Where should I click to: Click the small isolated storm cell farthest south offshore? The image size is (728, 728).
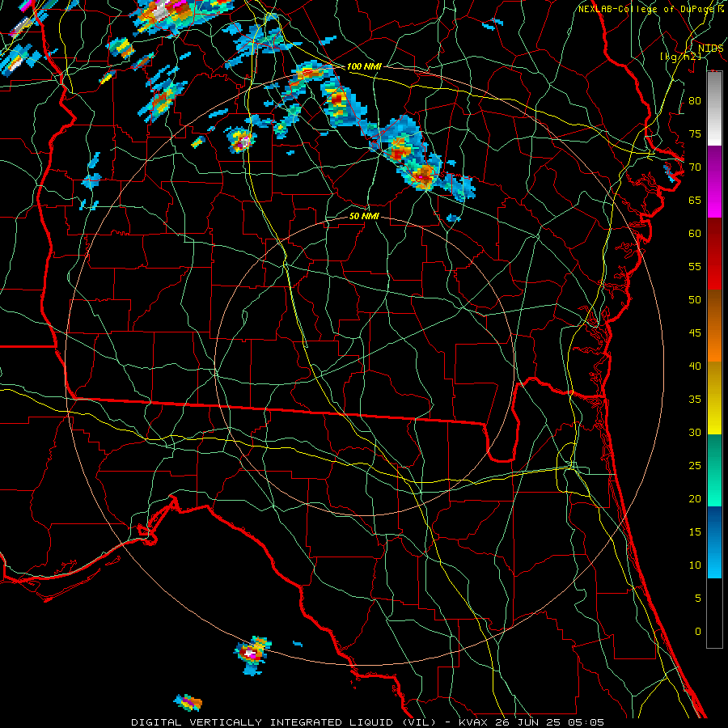[188, 702]
